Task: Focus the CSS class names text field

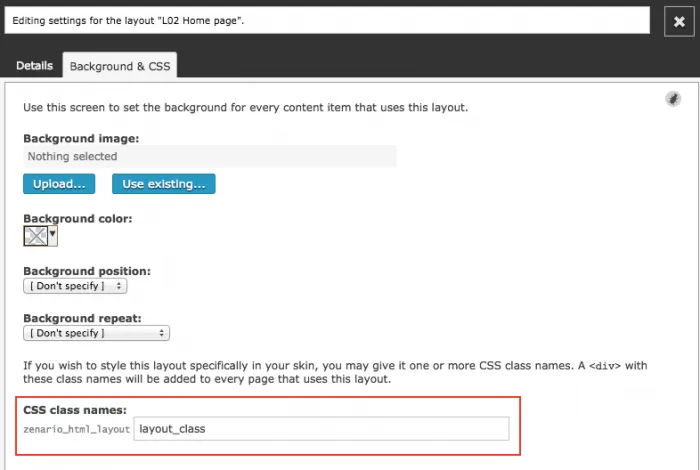Action: 321,429
